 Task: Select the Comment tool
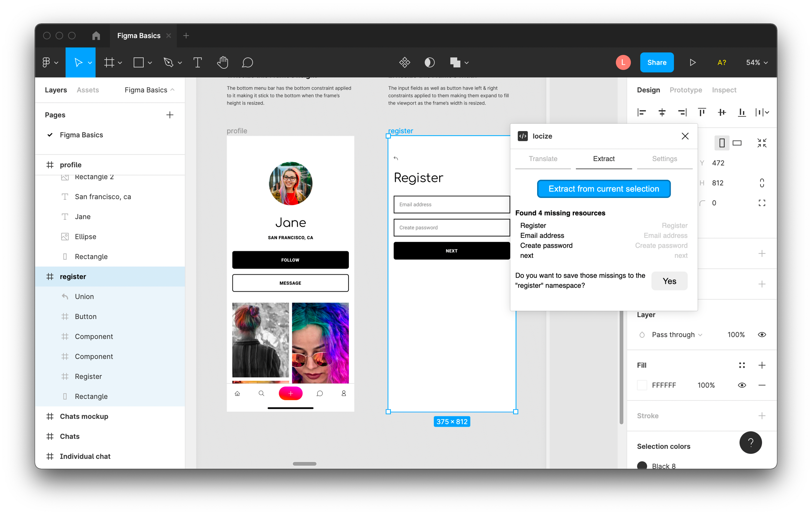(247, 62)
